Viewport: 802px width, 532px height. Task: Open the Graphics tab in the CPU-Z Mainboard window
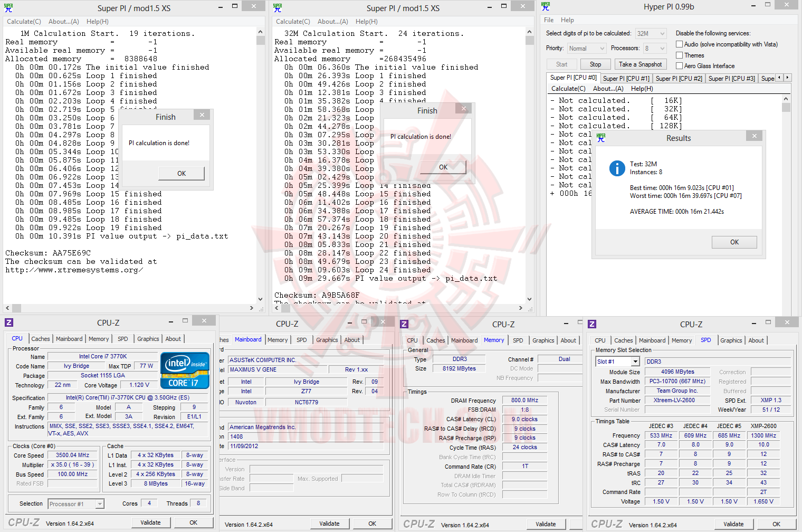click(327, 340)
